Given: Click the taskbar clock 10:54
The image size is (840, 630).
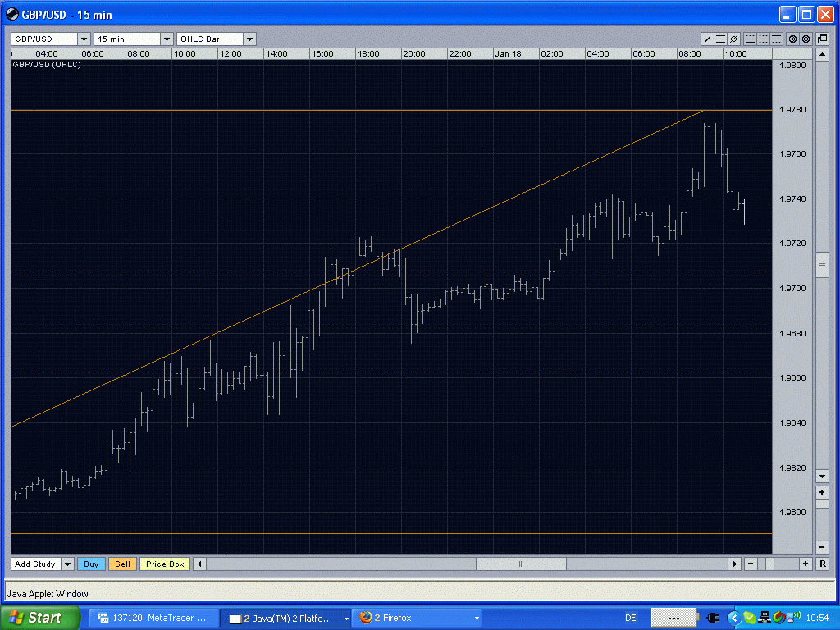Looking at the screenshot, I should coord(817,619).
